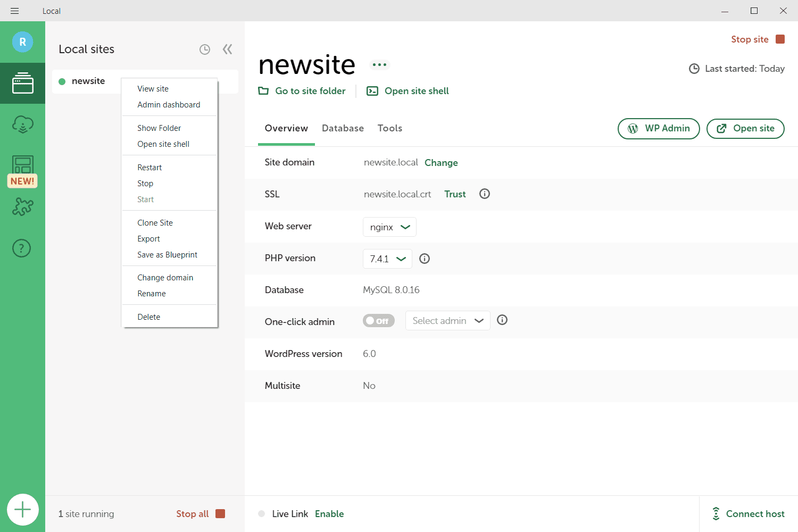Open the hamburger main menu
798x532 pixels.
15,11
